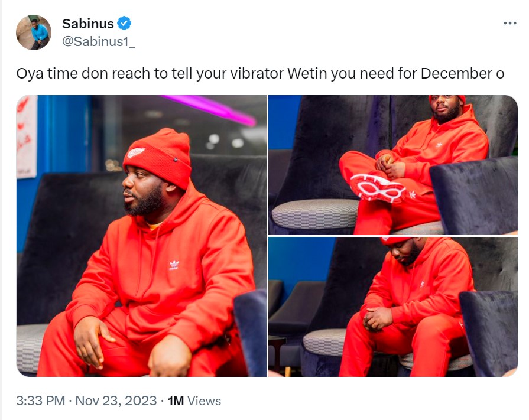
Task: Open the top-right photo showing the white sneaker
Action: pos(393,165)
